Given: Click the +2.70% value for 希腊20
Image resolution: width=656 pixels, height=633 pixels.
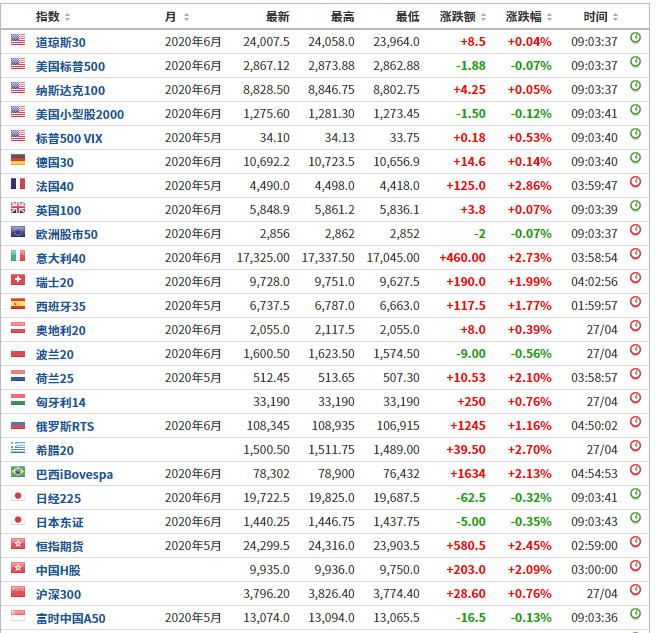Looking at the screenshot, I should click(529, 450).
